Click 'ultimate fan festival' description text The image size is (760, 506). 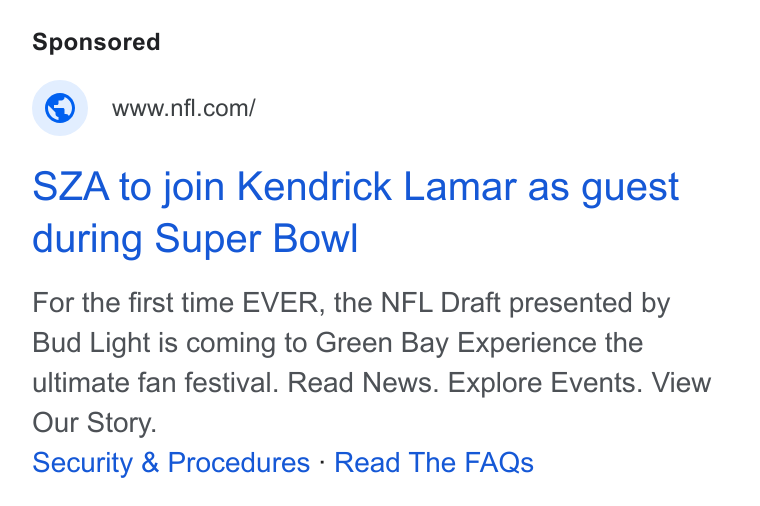tap(155, 383)
